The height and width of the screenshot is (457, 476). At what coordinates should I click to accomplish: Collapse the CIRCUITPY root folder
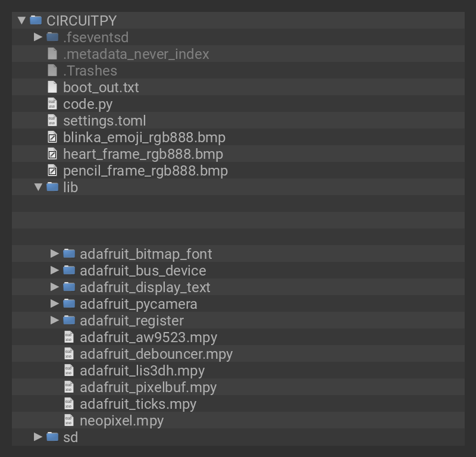(x=22, y=20)
